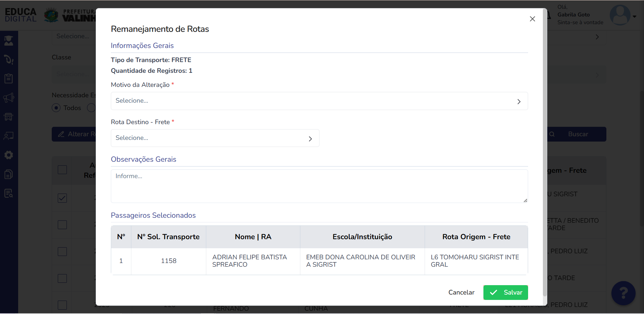Open the student graduate sidebar icon
Screen dimensions: 644x314
pos(9,41)
